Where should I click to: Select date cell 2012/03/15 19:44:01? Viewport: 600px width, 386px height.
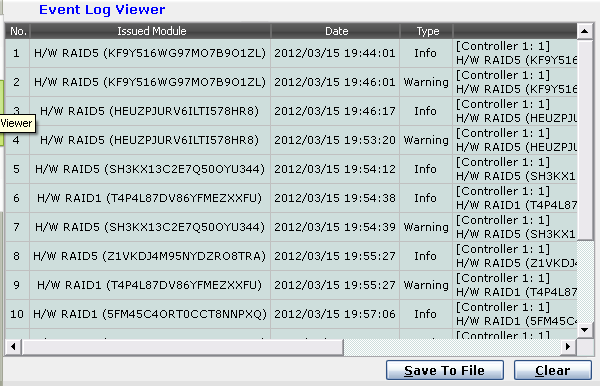point(335,53)
